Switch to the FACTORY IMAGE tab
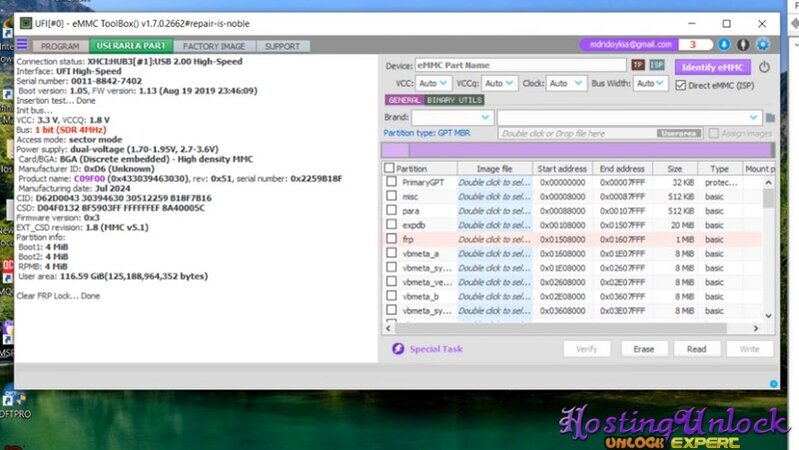The width and height of the screenshot is (799, 450). [215, 46]
